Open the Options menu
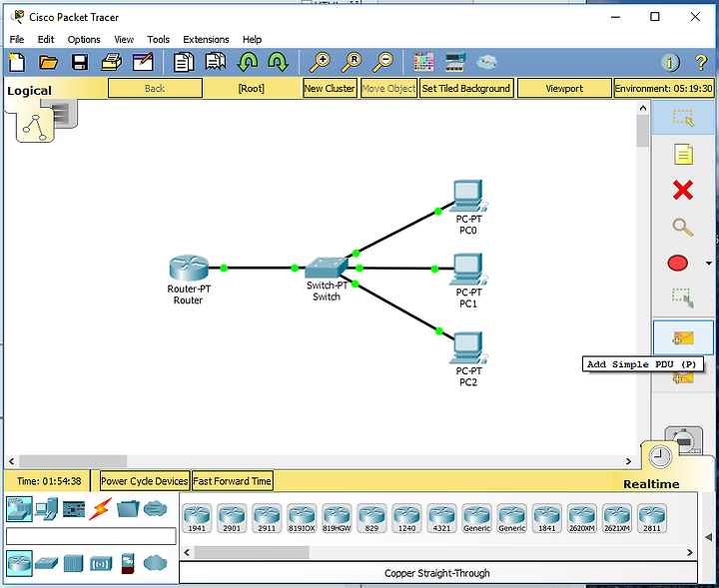The image size is (719, 588). click(84, 39)
